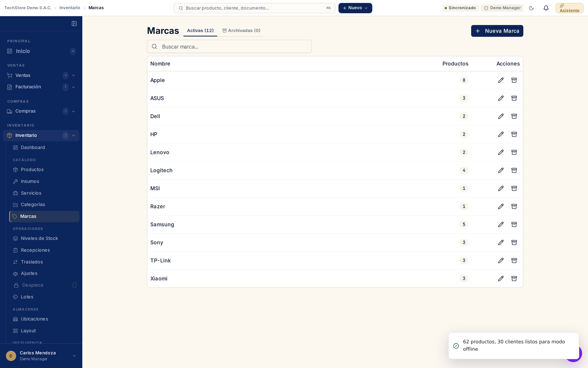Focus the global search bar
Screen dimensions: 588x368
tap(254, 8)
